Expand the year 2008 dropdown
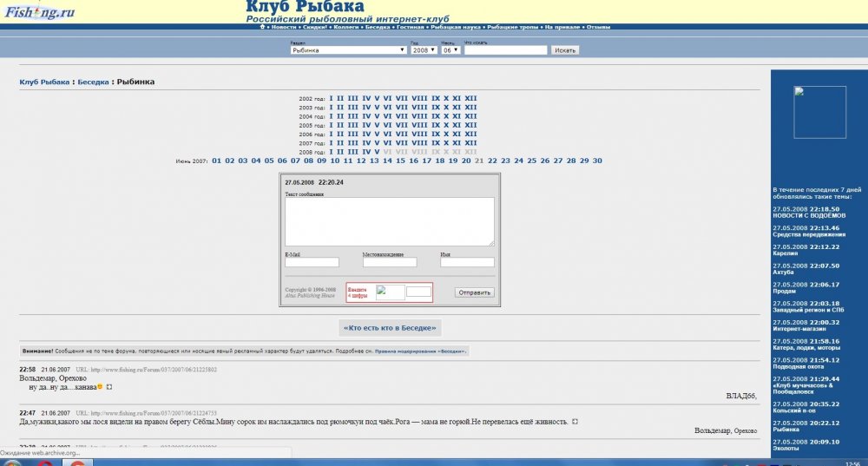 coord(424,50)
